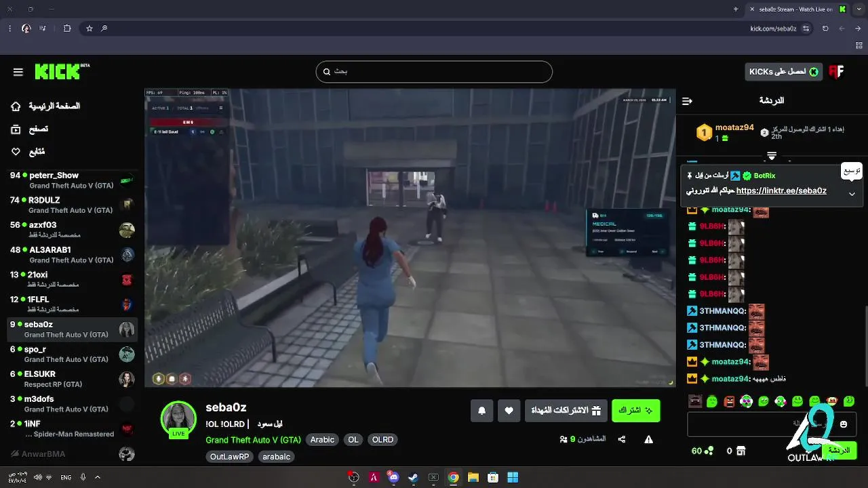
Task: Report stream with warning triangle icon
Action: (648, 439)
